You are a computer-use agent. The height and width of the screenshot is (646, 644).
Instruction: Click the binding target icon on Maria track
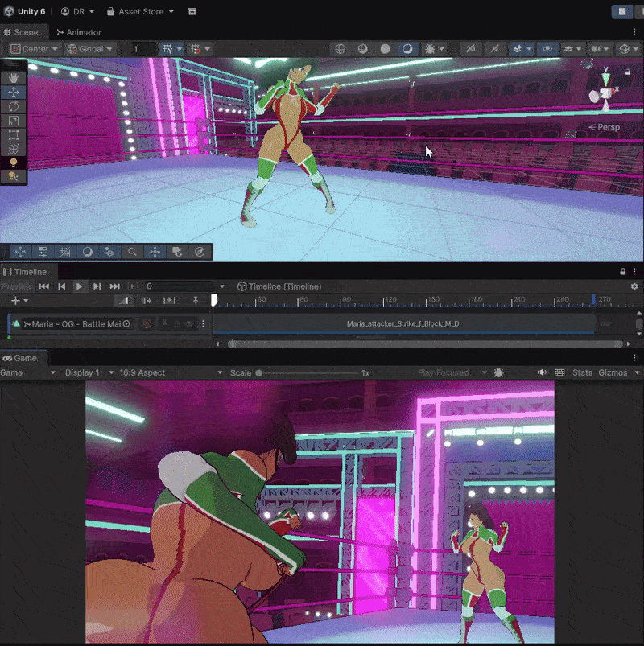(x=126, y=324)
